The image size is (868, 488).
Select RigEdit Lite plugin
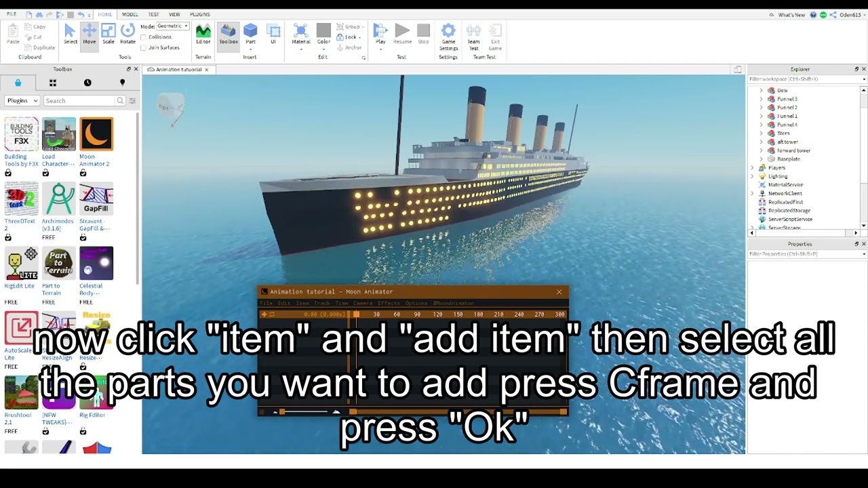click(x=21, y=263)
